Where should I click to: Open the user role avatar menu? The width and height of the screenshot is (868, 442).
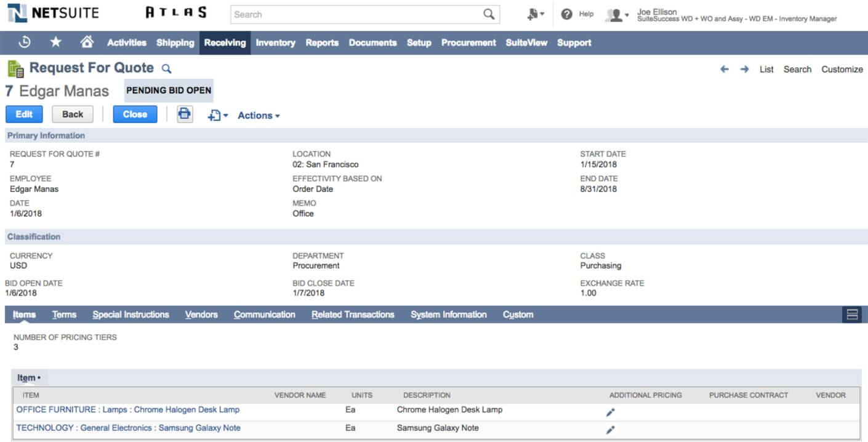tap(617, 15)
